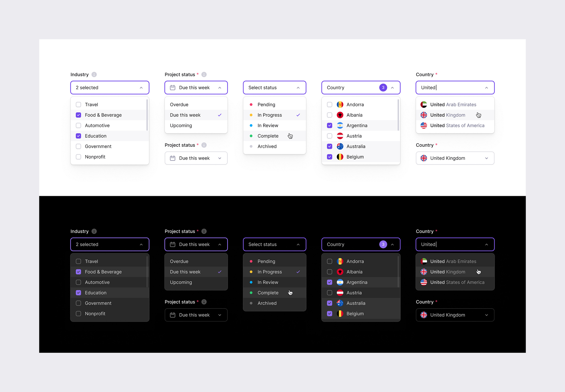
Task: Click the info icon beside Project status
Action: [204, 74]
